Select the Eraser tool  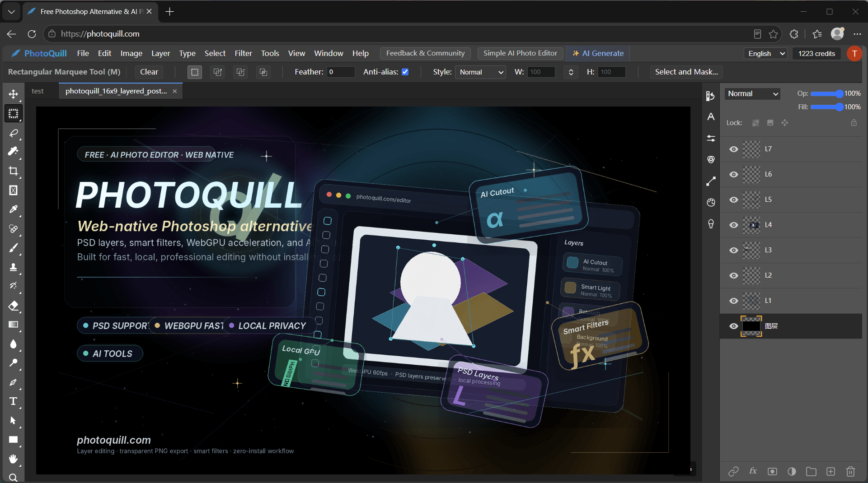tap(14, 306)
